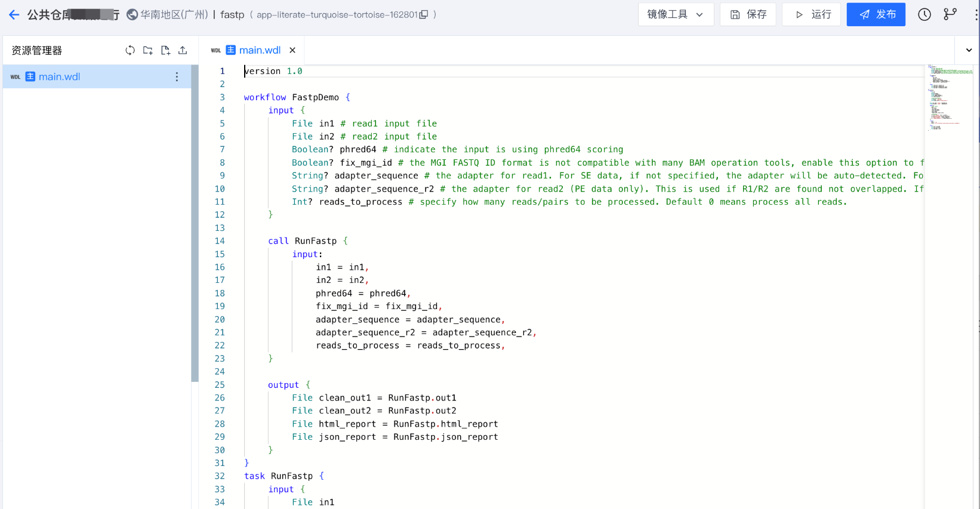The image size is (980, 509).
Task: Refresh the resource manager file list
Action: [x=130, y=51]
